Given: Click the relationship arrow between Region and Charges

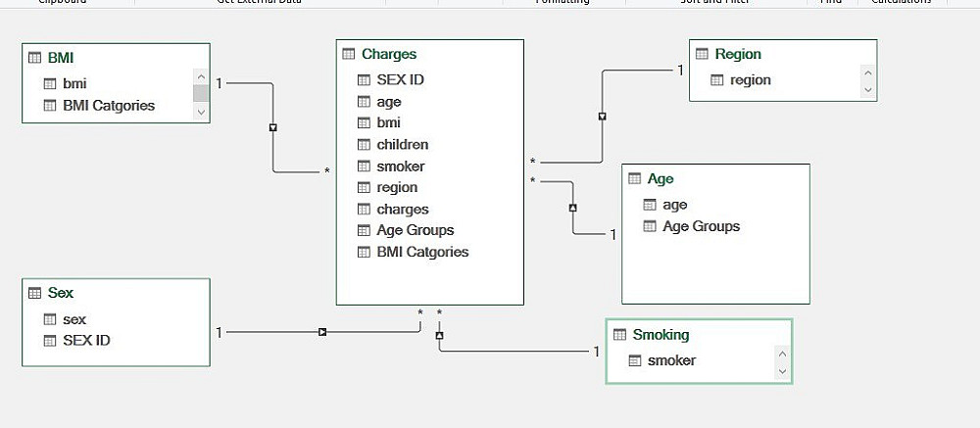Looking at the screenshot, I should 602,117.
